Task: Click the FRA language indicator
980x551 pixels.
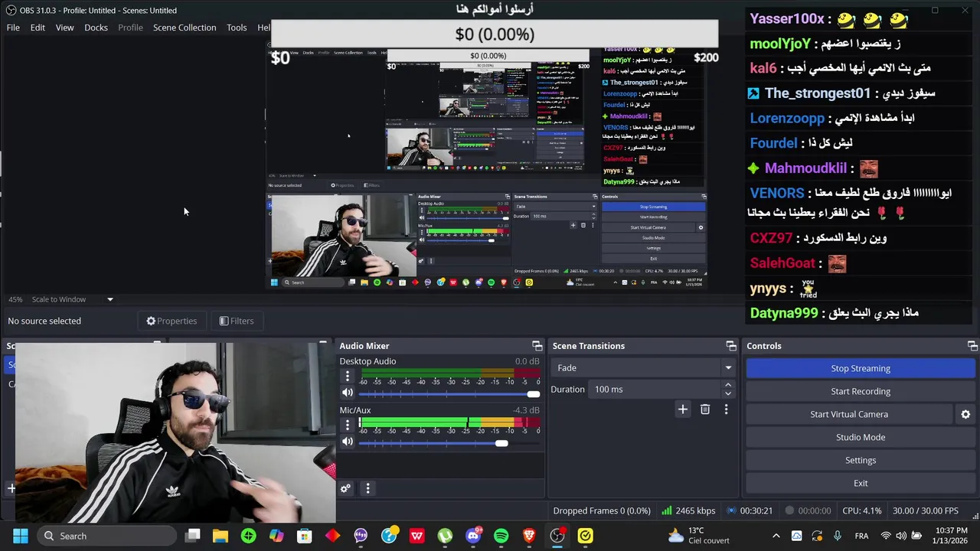Action: (861, 536)
